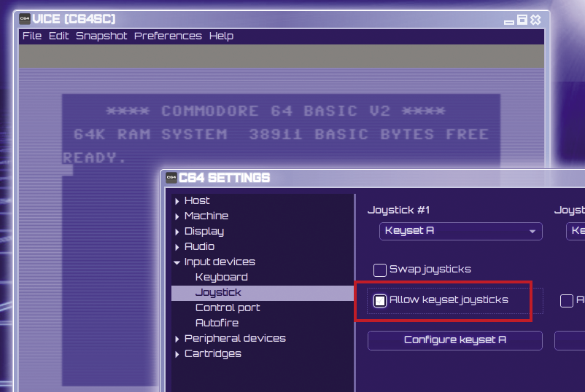Image resolution: width=585 pixels, height=392 pixels.
Task: Expand the Audio tree node arrow
Action: tap(177, 247)
